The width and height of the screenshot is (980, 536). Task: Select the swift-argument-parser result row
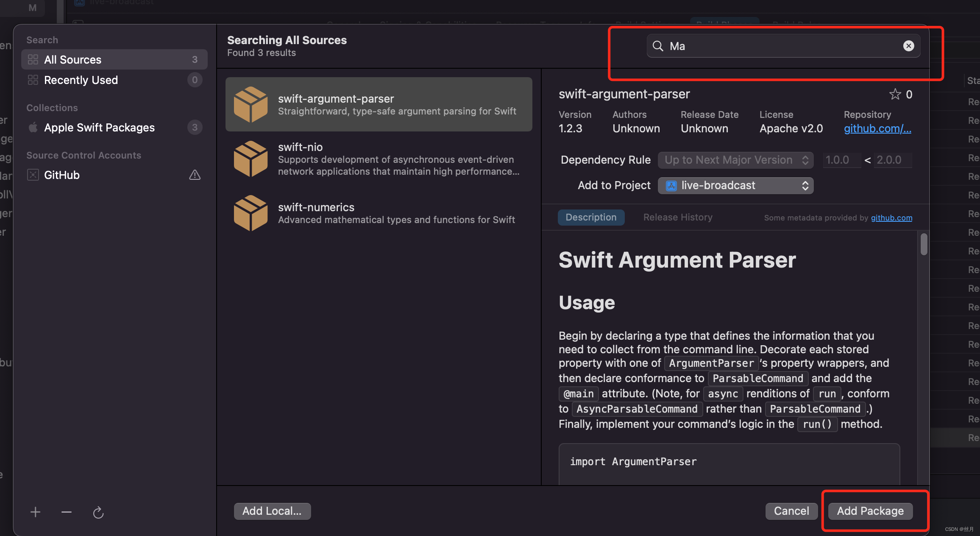pos(379,104)
